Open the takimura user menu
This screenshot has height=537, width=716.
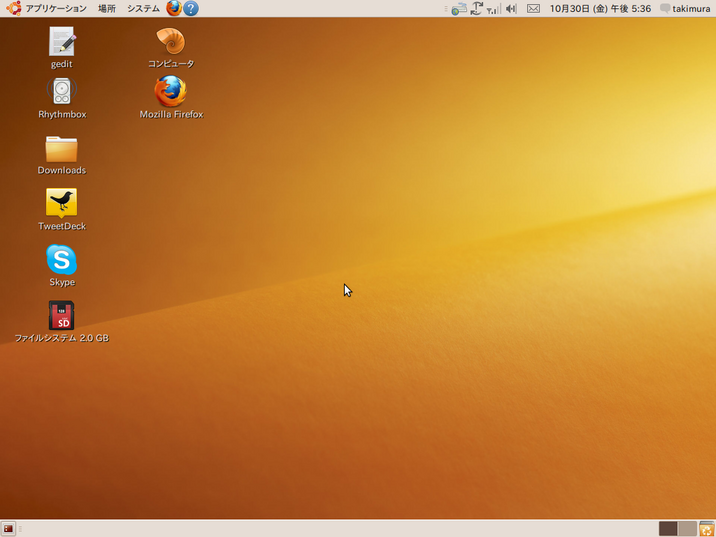click(x=685, y=9)
